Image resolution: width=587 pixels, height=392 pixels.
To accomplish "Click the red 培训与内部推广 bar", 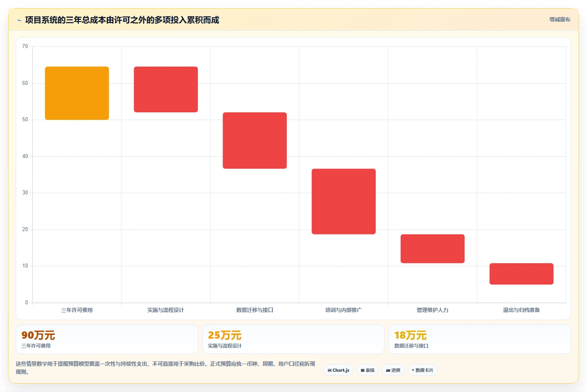I will 343,202.
